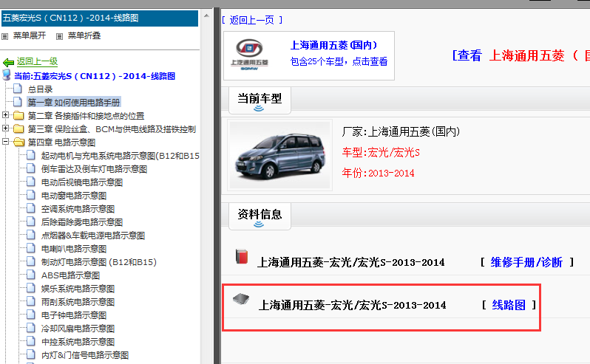Click the 五菱宏光S (CN112) title bar

(100, 18)
